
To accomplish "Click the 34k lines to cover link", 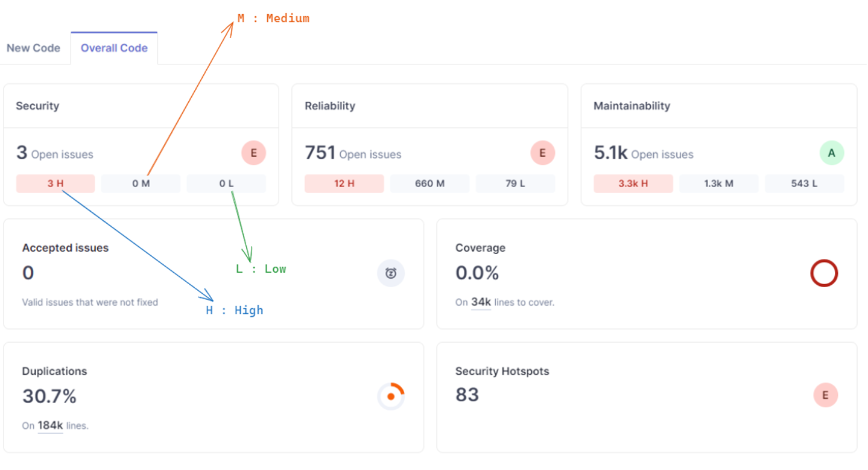I will tap(481, 302).
